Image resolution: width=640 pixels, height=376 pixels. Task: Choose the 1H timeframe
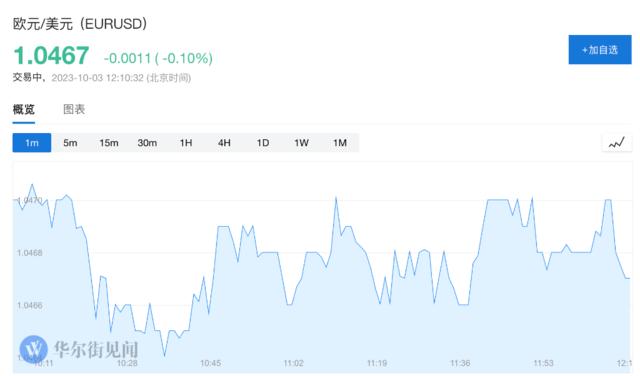coord(186,143)
